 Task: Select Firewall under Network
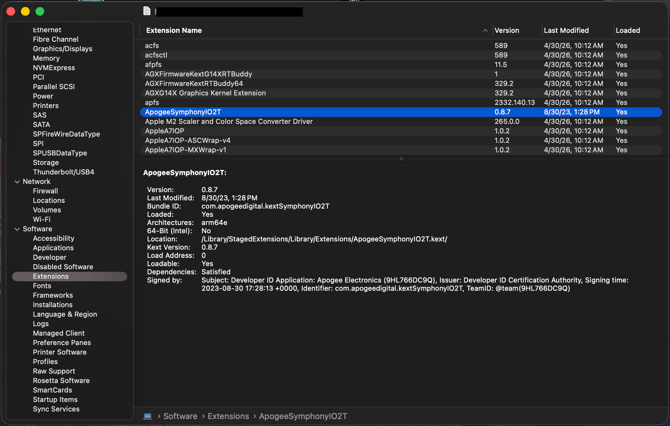(45, 191)
